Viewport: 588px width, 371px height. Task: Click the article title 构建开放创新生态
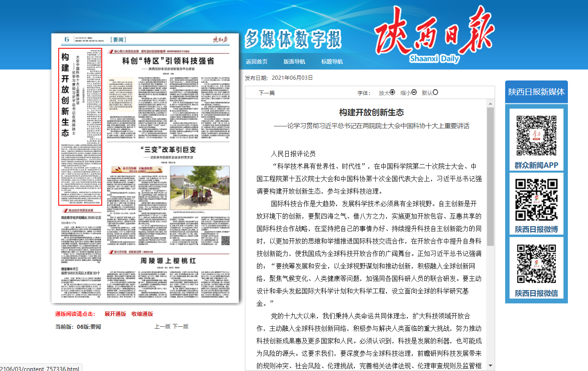371,112
